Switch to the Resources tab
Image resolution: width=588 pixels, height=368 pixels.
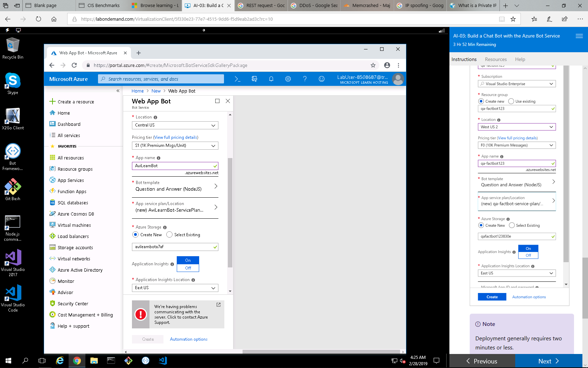tap(496, 59)
